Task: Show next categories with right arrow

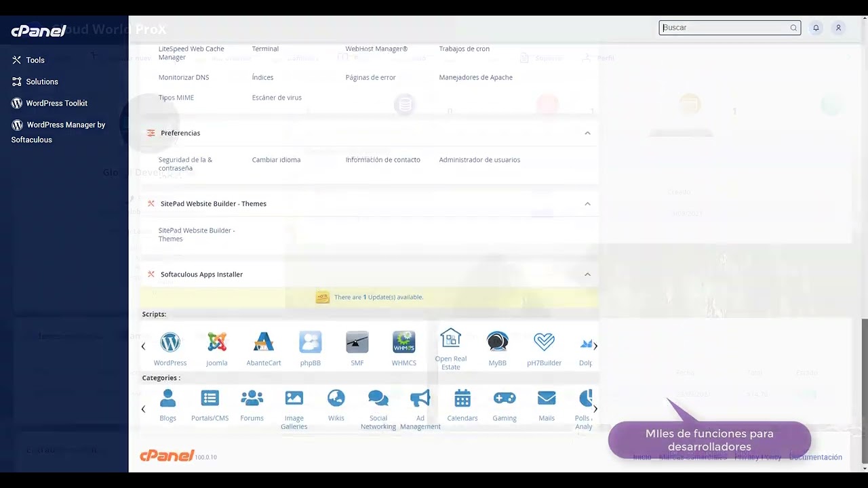Action: [595, 409]
